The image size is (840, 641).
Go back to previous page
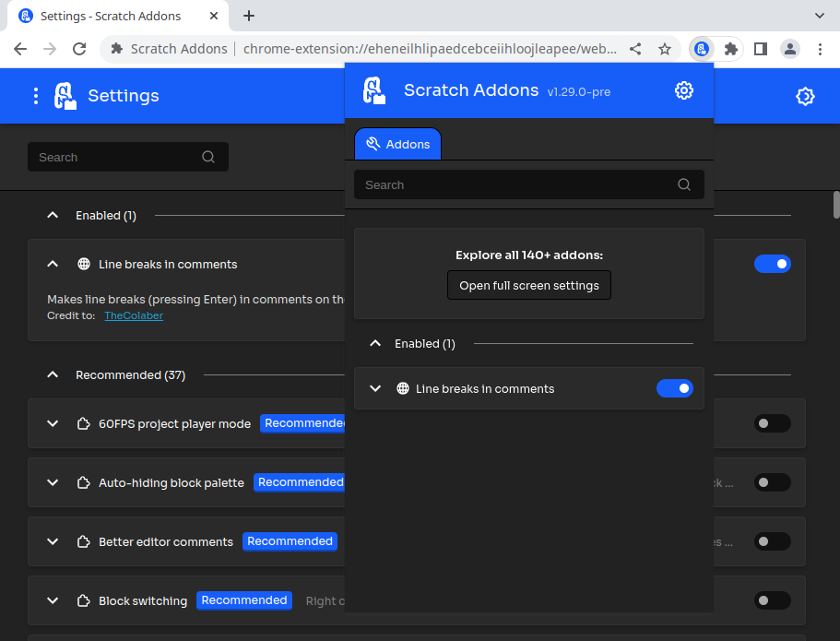20,49
